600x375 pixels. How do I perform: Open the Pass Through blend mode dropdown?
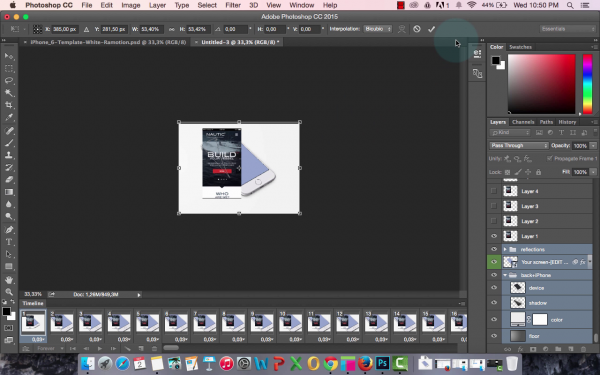pos(518,145)
